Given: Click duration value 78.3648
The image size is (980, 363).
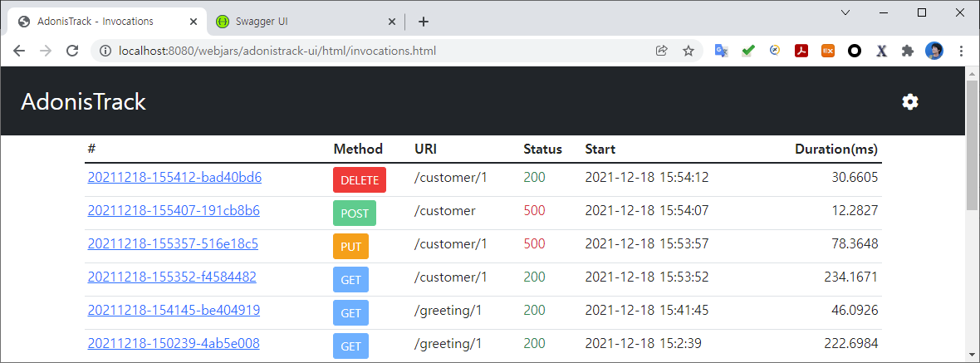Looking at the screenshot, I should 855,243.
